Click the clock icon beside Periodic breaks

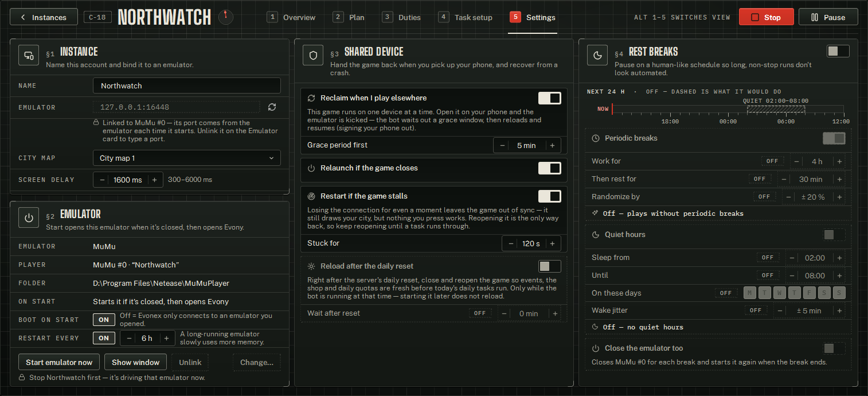coord(596,138)
